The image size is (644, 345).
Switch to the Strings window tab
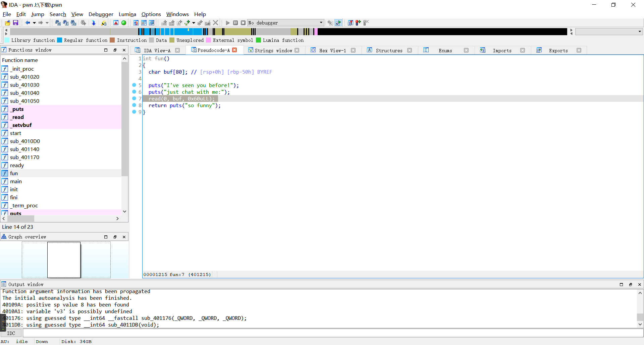(x=273, y=50)
